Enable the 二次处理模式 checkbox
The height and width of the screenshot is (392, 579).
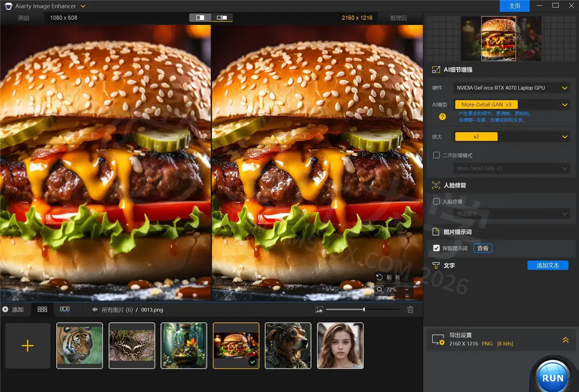(437, 155)
